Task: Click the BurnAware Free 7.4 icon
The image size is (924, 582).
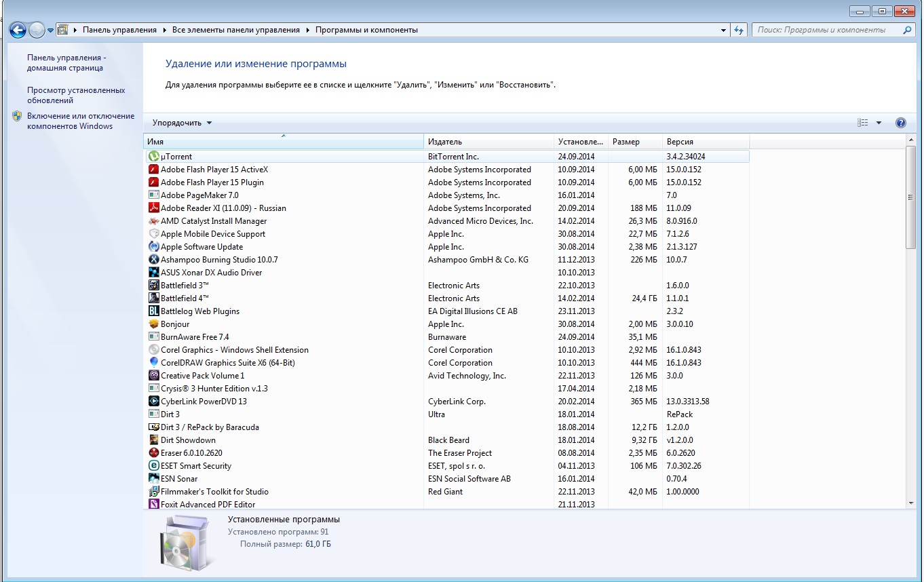Action: pyautogui.click(x=154, y=337)
